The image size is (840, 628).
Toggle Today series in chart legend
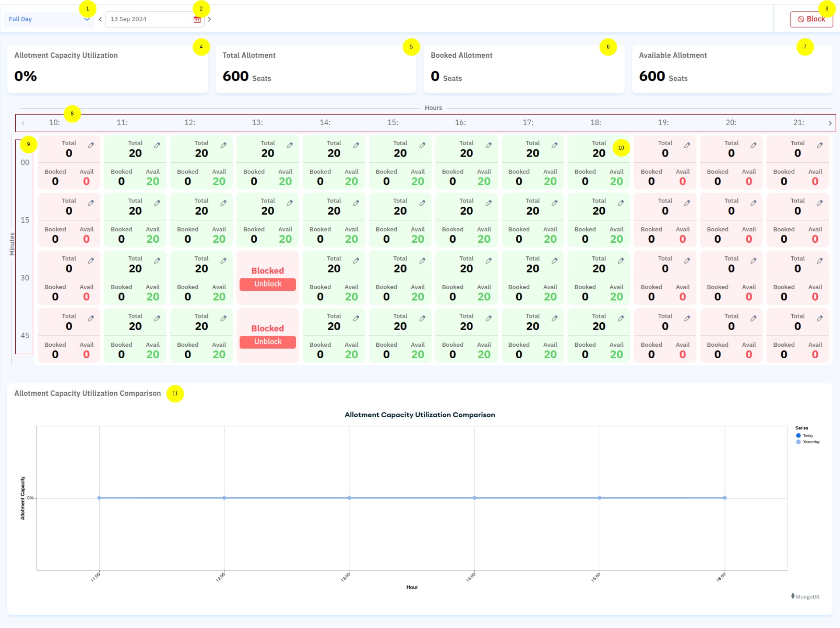(804, 436)
